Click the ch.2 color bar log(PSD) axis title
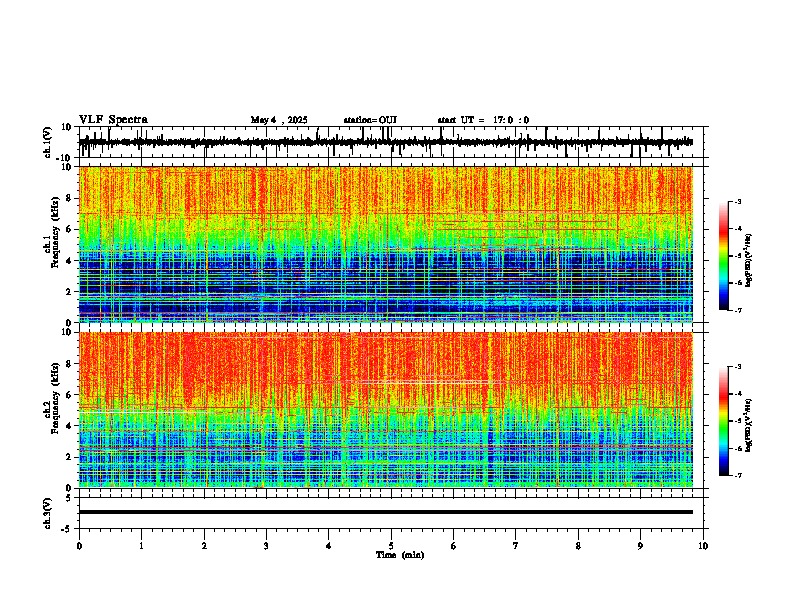 point(749,426)
